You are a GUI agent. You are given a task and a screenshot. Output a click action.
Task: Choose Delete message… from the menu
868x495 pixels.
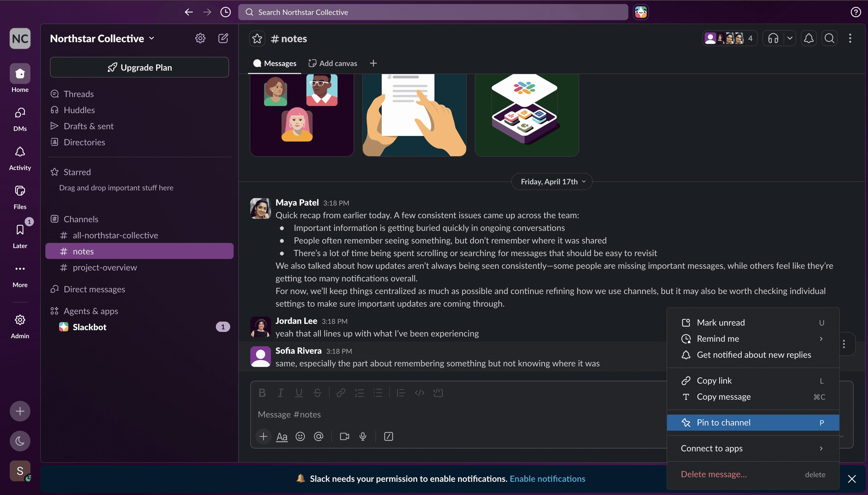click(753, 474)
